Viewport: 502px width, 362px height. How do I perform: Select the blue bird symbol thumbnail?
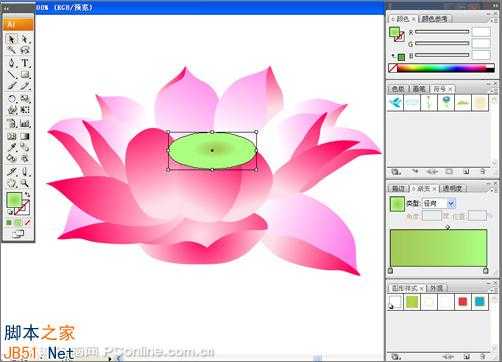396,103
